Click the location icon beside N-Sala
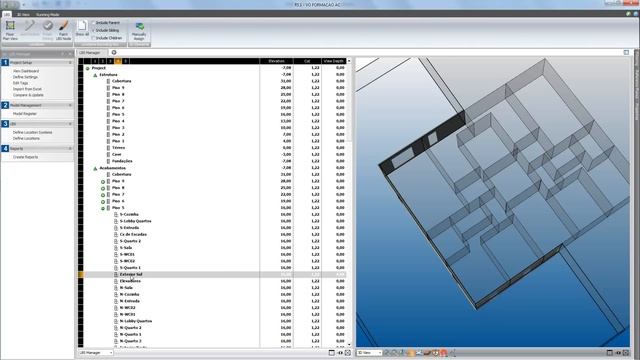 (116, 288)
